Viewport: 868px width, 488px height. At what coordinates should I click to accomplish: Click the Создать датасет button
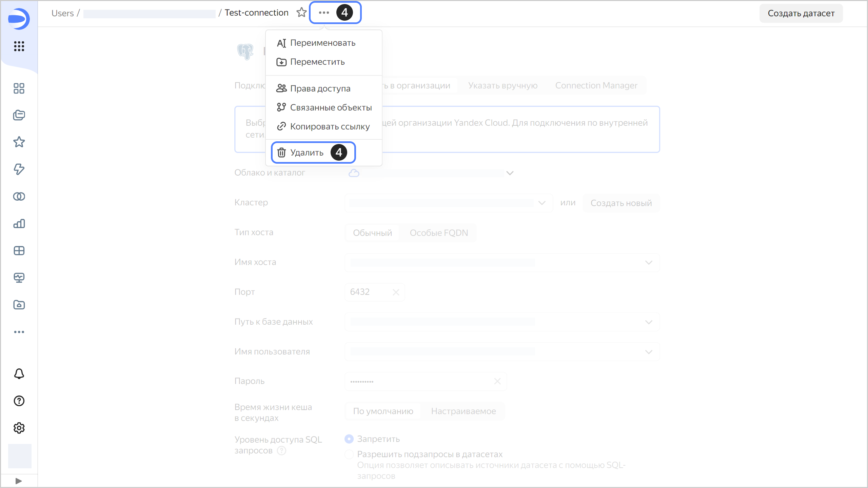[801, 13]
